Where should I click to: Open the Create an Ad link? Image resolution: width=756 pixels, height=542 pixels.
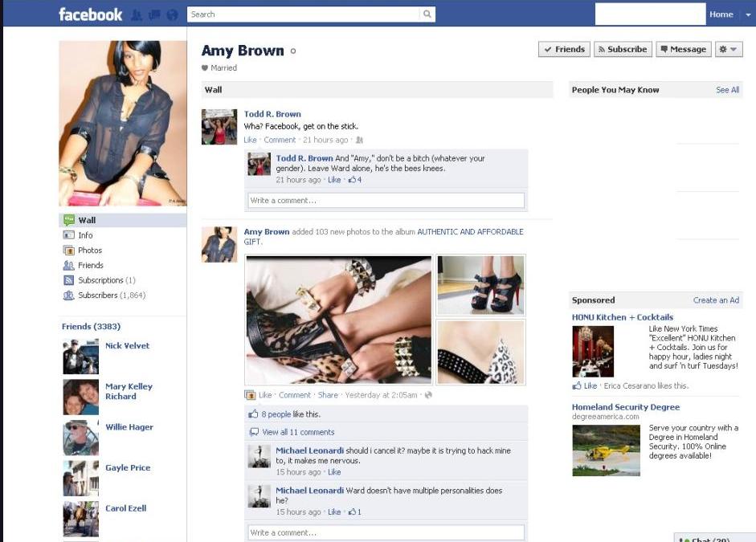pyautogui.click(x=716, y=300)
